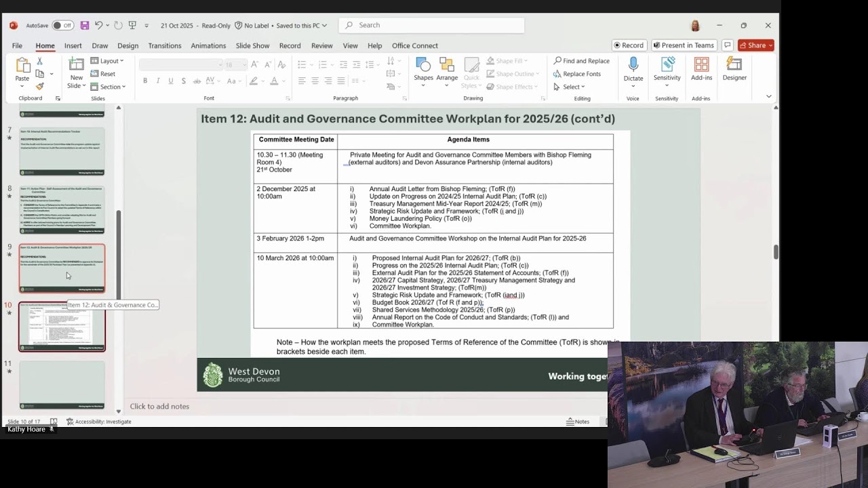Click the Cut scissors icon
This screenshot has height=488, width=868.
click(40, 62)
